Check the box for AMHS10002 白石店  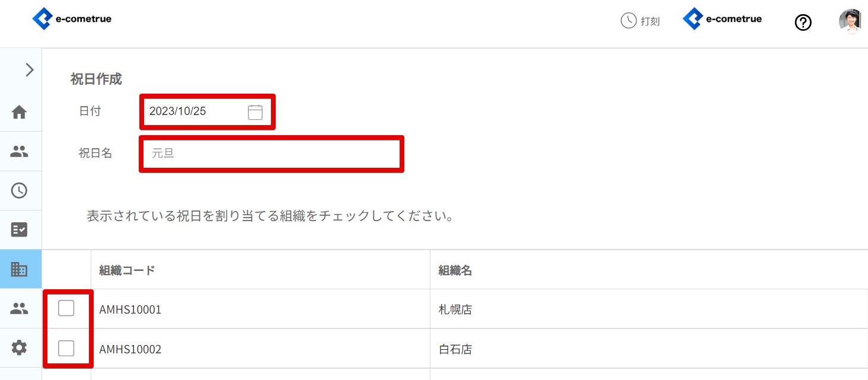pos(66,349)
